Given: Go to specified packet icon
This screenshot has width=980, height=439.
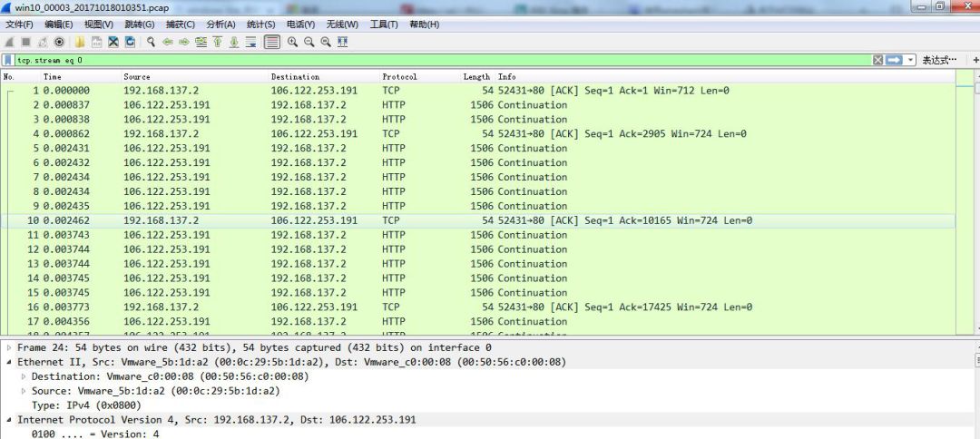Looking at the screenshot, I should click(201, 42).
